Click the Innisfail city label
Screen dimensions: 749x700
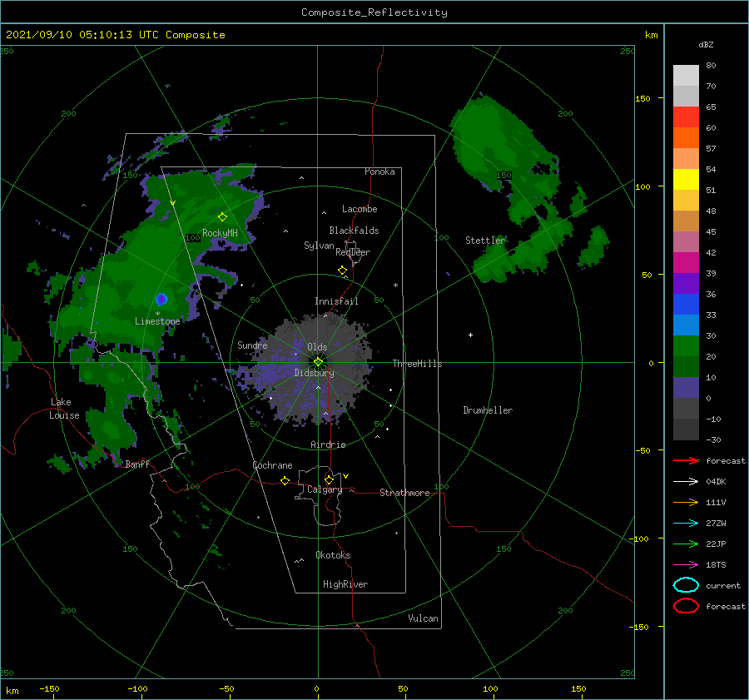(x=337, y=301)
